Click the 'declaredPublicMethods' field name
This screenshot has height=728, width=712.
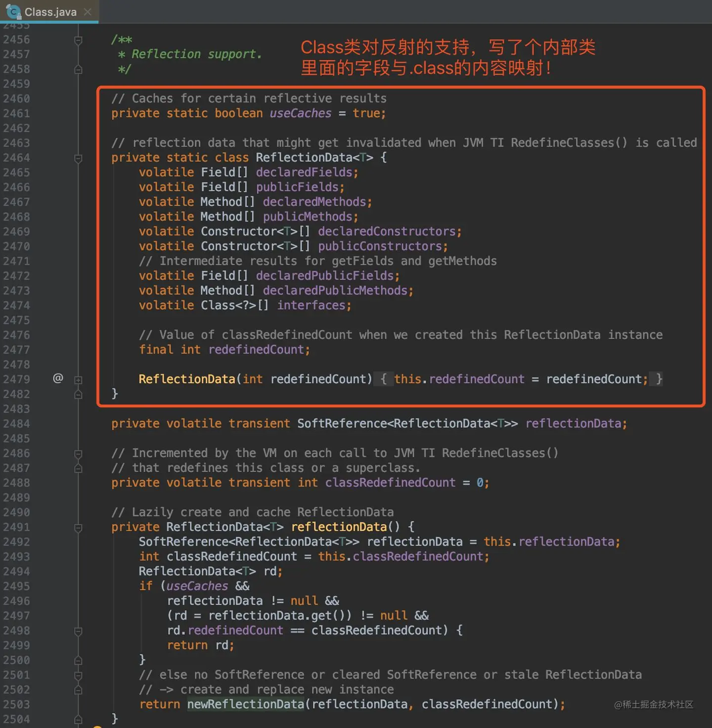click(x=335, y=290)
